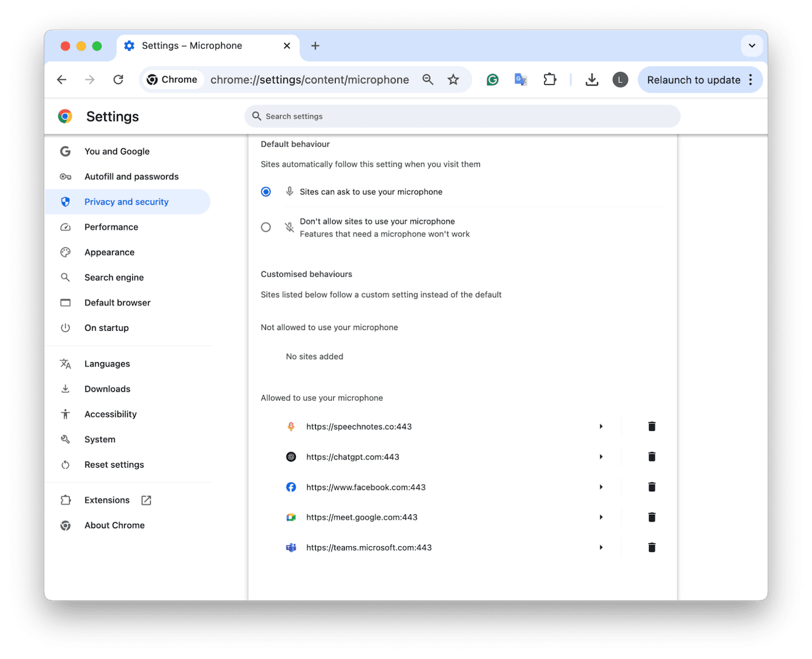The image size is (812, 659).
Task: Delete the speechnotes.co microphone permission
Action: pyautogui.click(x=651, y=426)
